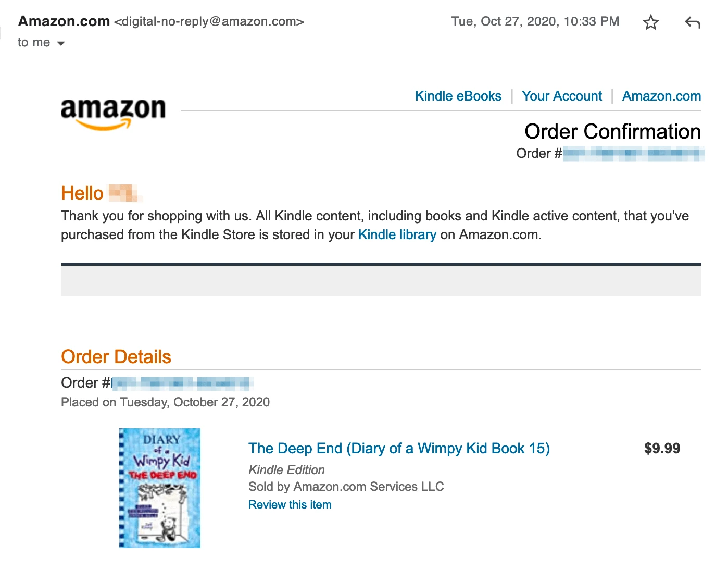
Task: Click the $9.99 price
Action: coord(662,448)
